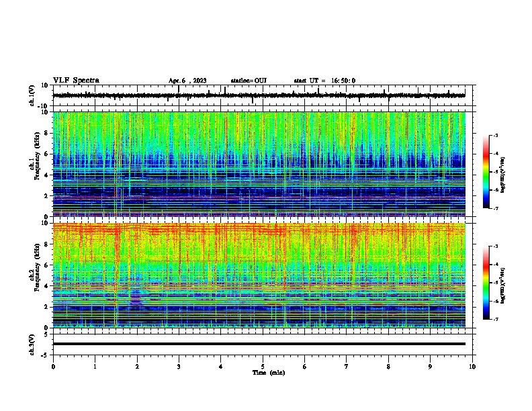Click time axis tick label "9"

point(430,367)
